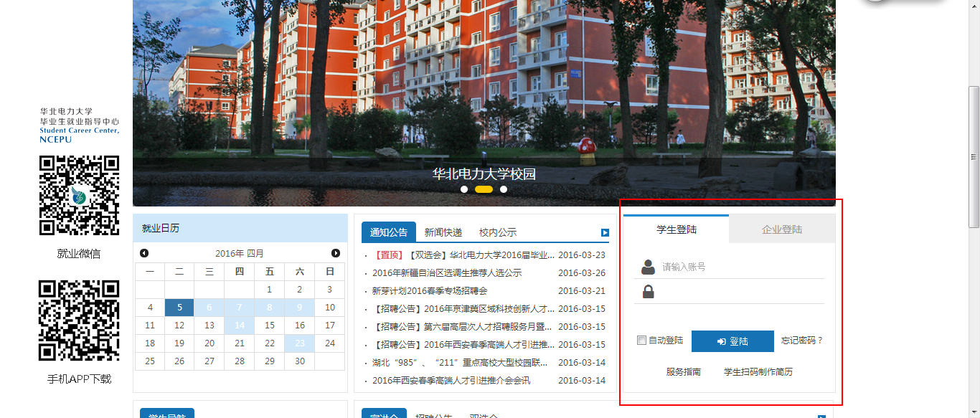
Task: Click the 华北电力大学校园 banner caption
Action: coord(484,174)
